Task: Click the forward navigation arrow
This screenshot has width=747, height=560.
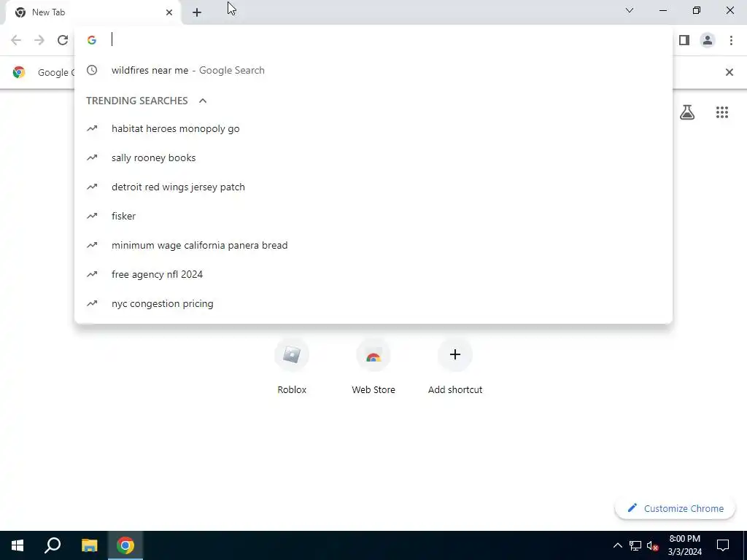Action: click(39, 40)
